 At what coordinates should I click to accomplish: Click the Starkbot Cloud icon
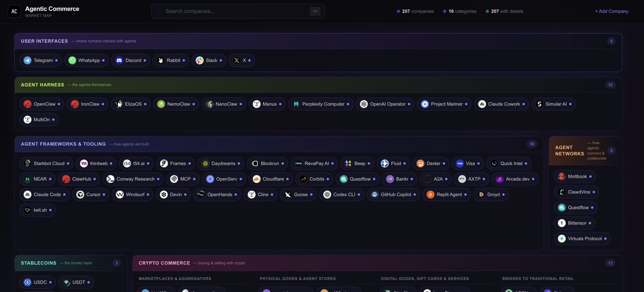tap(27, 163)
